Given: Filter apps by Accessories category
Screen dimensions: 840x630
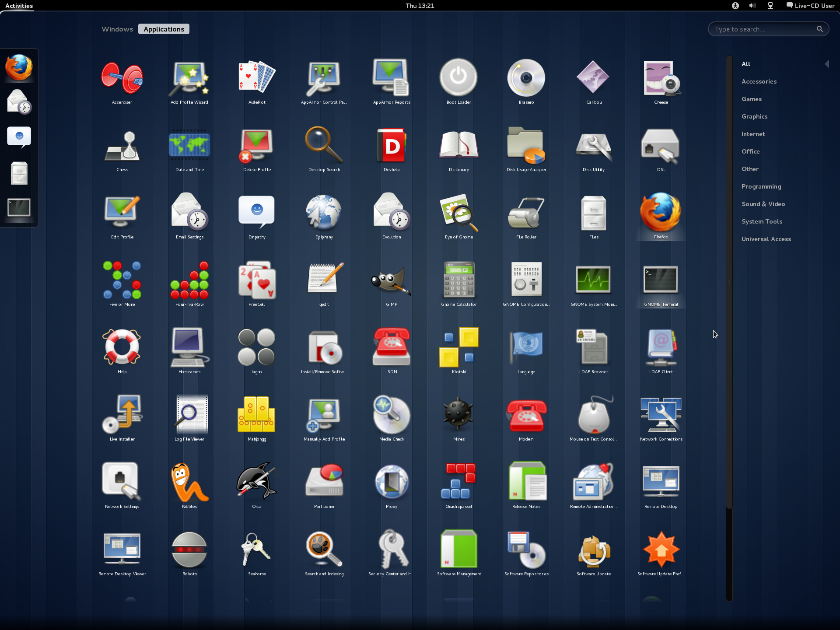Looking at the screenshot, I should (759, 81).
